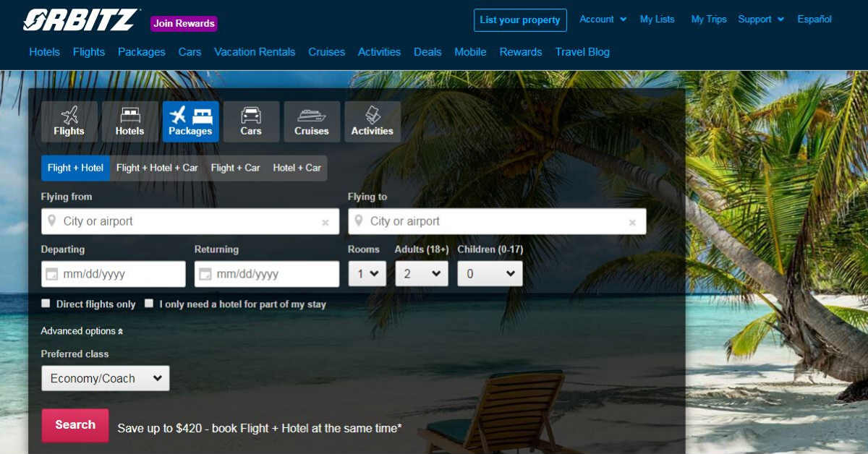
Task: Select the Hotels bed icon tab
Action: [x=129, y=121]
